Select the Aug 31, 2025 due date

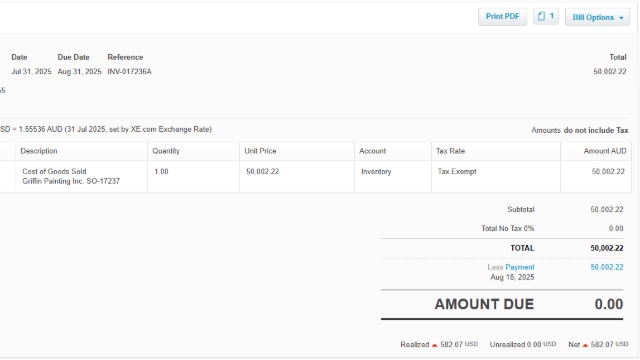pyautogui.click(x=79, y=71)
